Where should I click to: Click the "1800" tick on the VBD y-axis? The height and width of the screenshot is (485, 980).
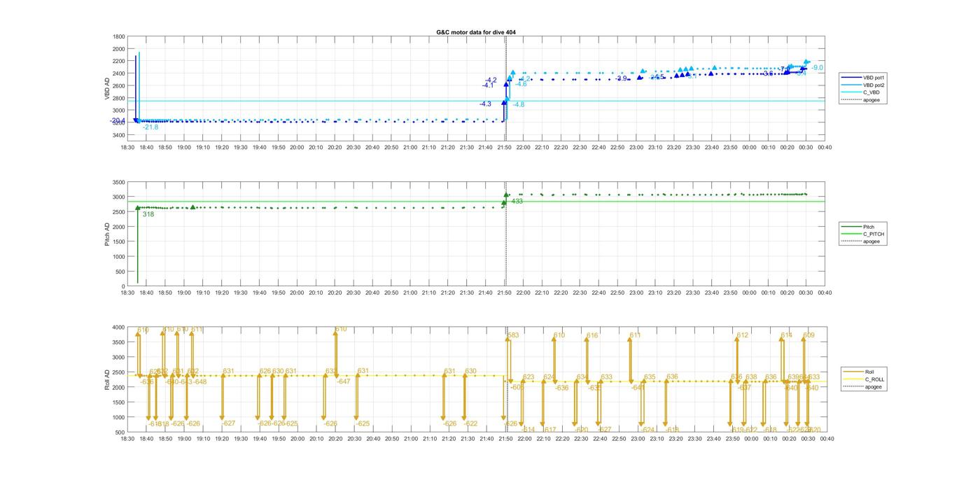[119, 36]
